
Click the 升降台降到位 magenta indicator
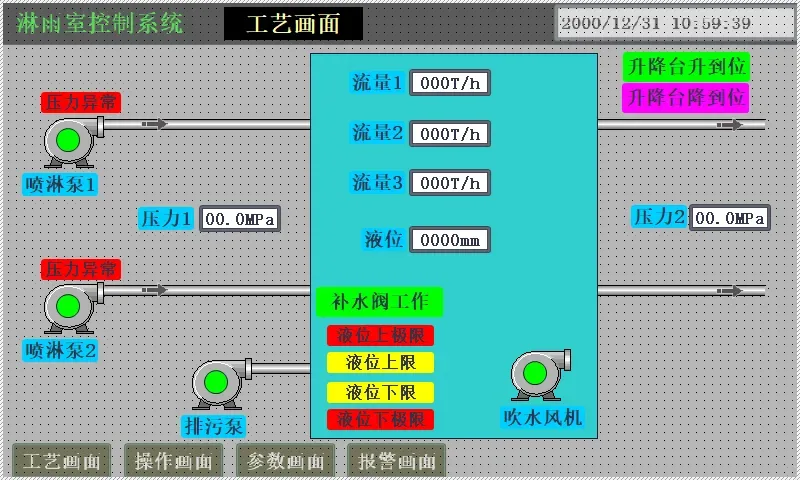[686, 98]
